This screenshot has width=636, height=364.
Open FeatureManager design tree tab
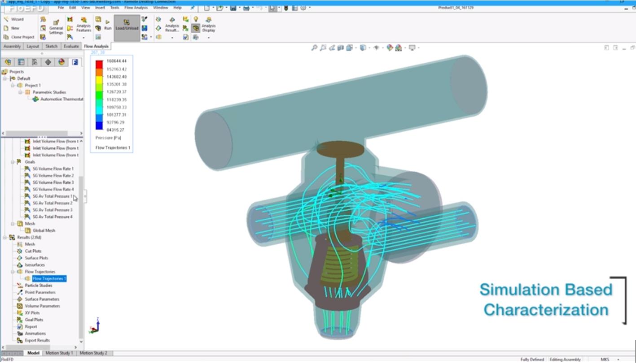(8, 62)
